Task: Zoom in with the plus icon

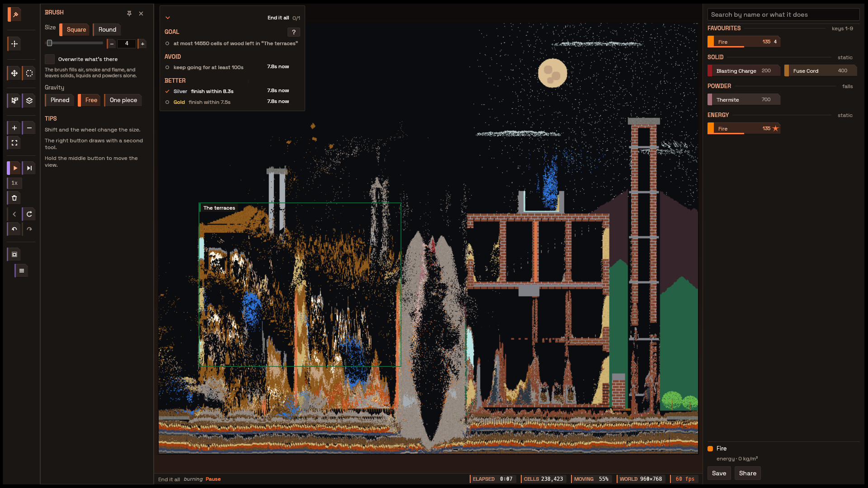Action: click(x=14, y=128)
